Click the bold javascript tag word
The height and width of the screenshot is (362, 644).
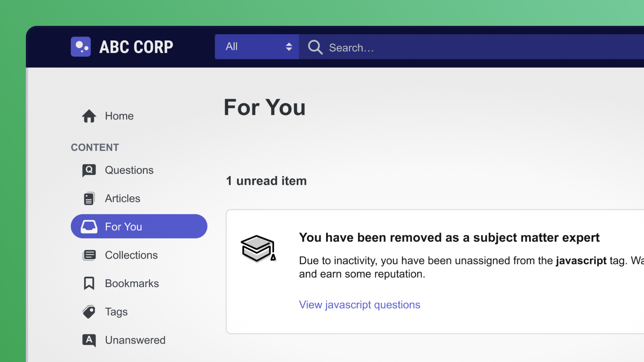(x=581, y=261)
